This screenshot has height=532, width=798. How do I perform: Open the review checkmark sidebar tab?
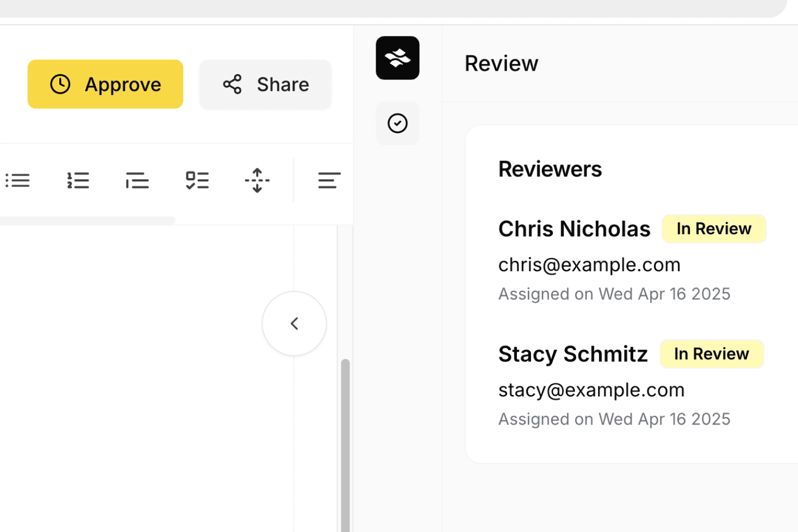click(397, 123)
